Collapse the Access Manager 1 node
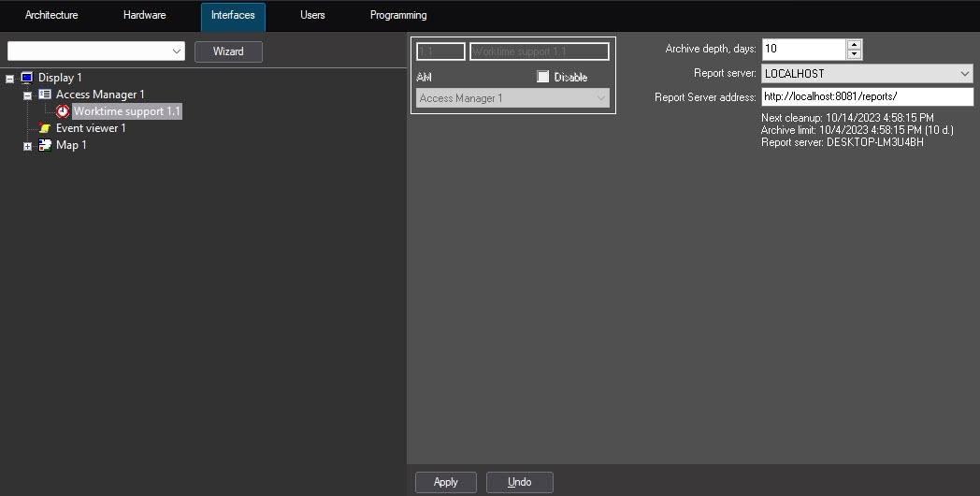The width and height of the screenshot is (980, 496). [x=27, y=95]
